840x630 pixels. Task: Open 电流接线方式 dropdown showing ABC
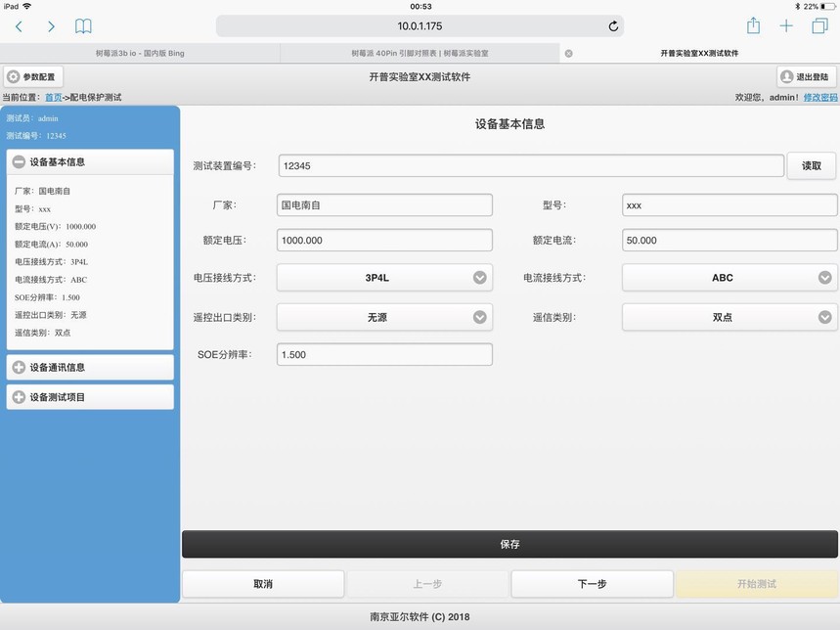[729, 278]
